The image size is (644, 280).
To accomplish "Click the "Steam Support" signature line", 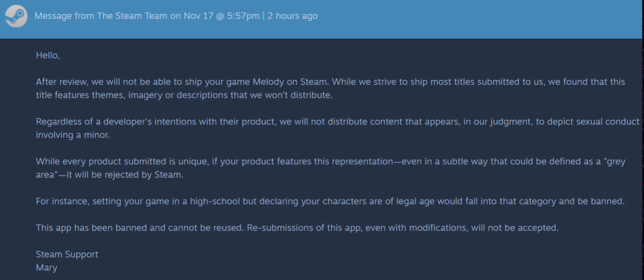I will pos(67,254).
